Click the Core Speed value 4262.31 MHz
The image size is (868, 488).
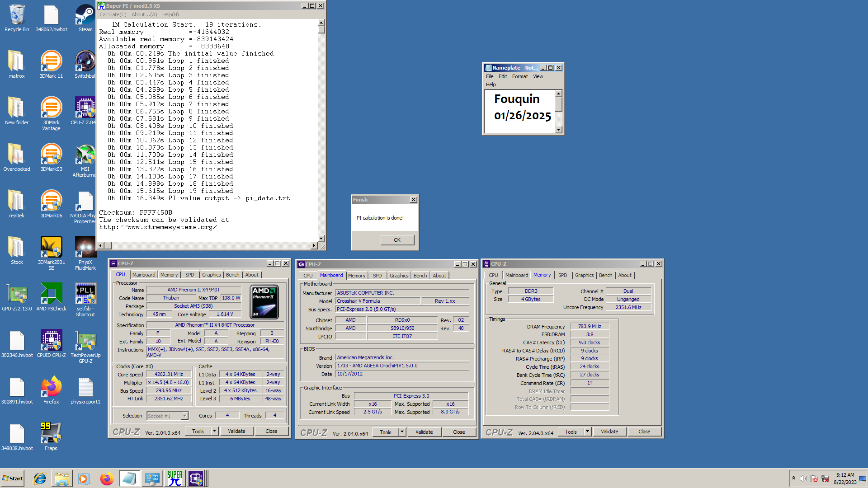(x=169, y=374)
